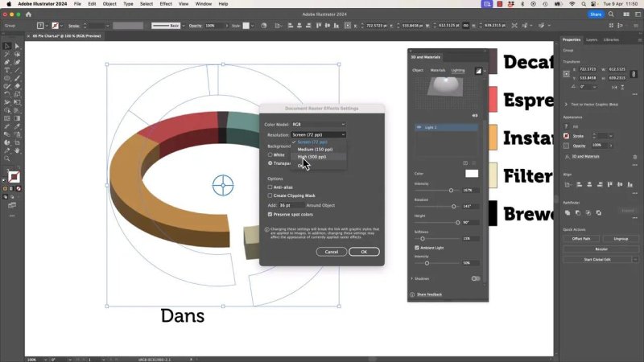The width and height of the screenshot is (644, 362).
Task: Click horizontal align left in Properties
Action: 579,185
